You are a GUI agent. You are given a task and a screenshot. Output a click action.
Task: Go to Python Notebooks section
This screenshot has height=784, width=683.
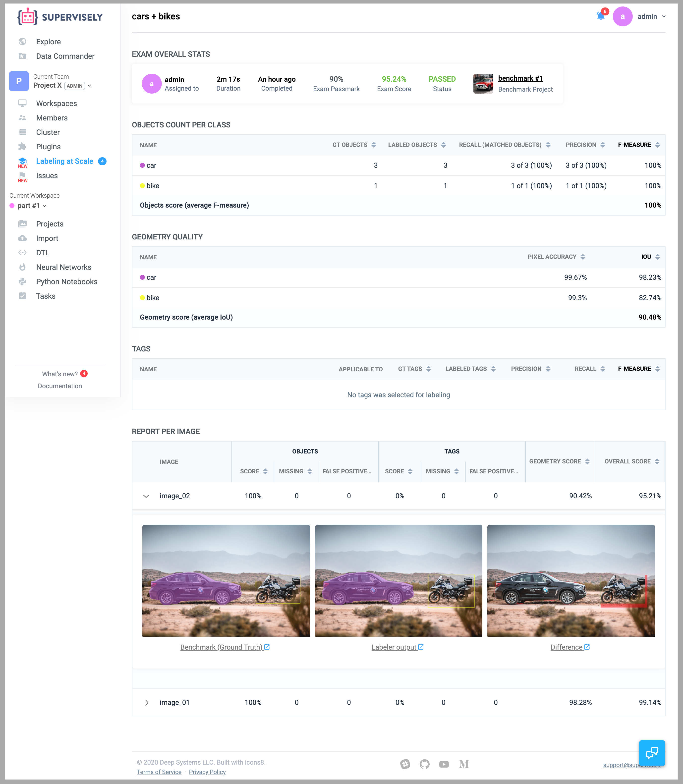pyautogui.click(x=66, y=282)
